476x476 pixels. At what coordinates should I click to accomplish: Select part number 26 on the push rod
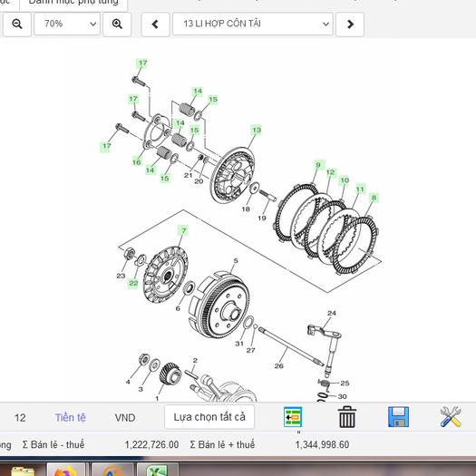(278, 366)
